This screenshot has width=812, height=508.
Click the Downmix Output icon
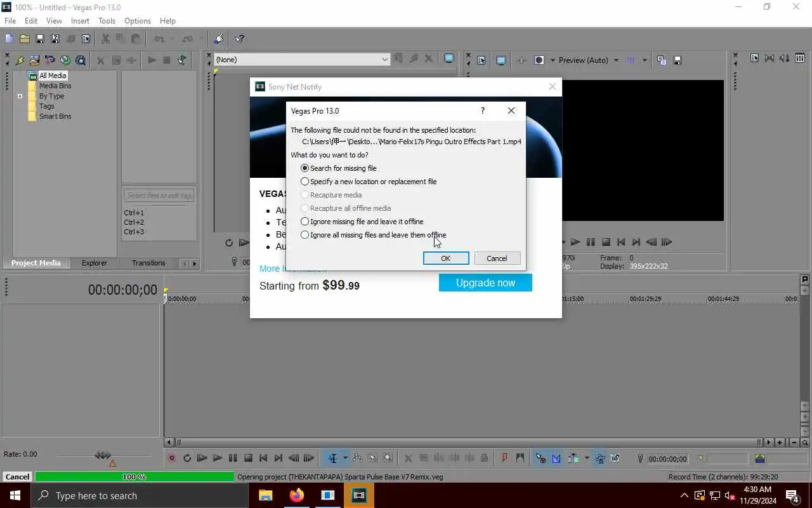coord(769,58)
